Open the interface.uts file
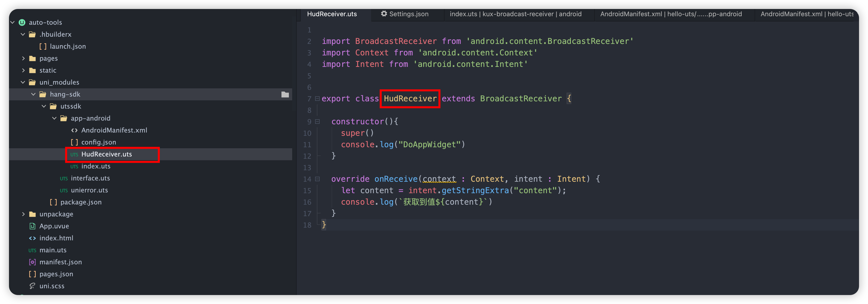 pos(90,178)
